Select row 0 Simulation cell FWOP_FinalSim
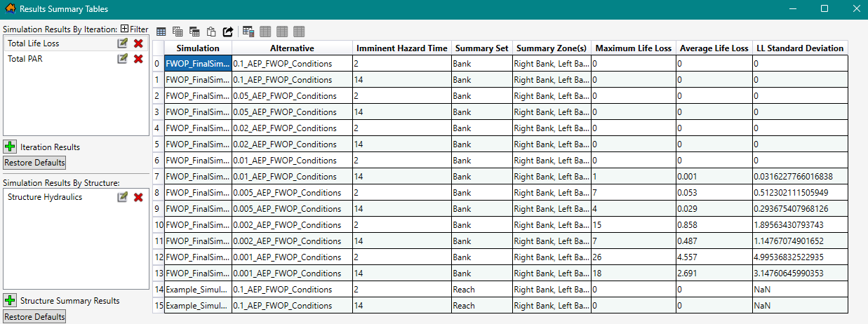Image resolution: width=868 pixels, height=324 pixels. [x=198, y=63]
